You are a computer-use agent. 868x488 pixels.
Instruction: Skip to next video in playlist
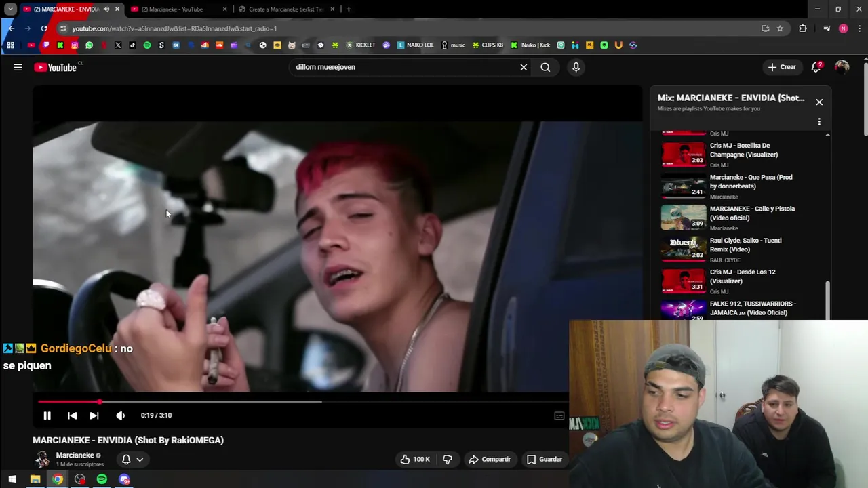[x=94, y=415]
